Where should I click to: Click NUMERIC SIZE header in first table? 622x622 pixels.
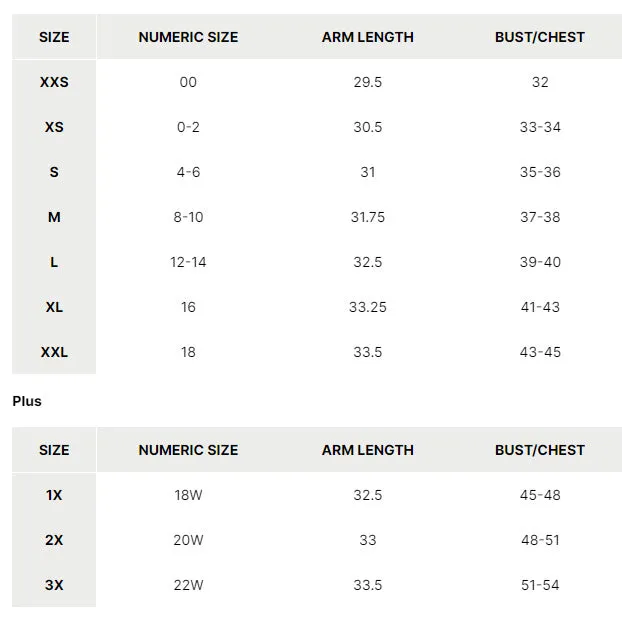(188, 37)
